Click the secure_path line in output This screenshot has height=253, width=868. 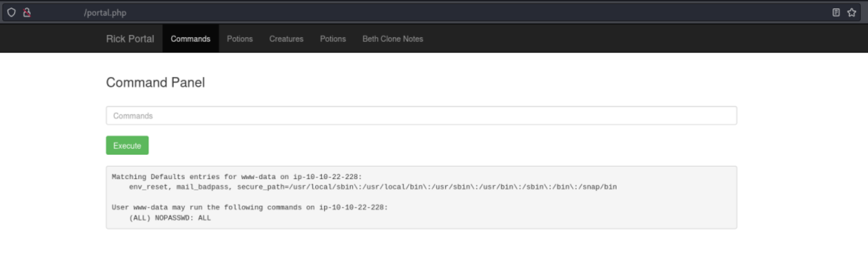tap(373, 187)
